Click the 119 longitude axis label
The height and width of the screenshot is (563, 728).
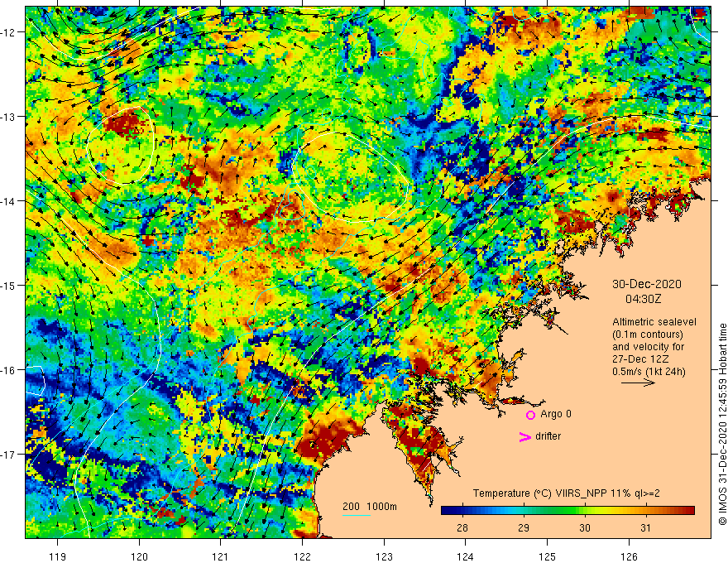(x=58, y=556)
